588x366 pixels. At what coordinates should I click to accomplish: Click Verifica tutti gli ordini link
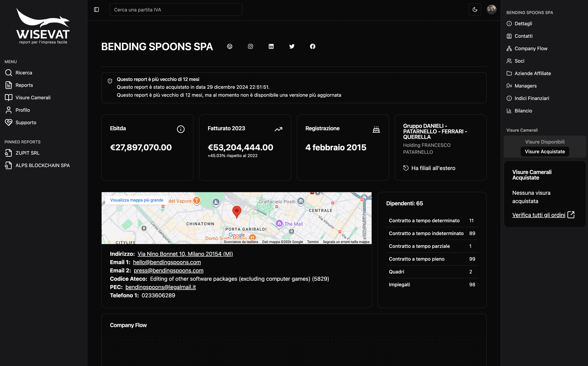(x=539, y=215)
